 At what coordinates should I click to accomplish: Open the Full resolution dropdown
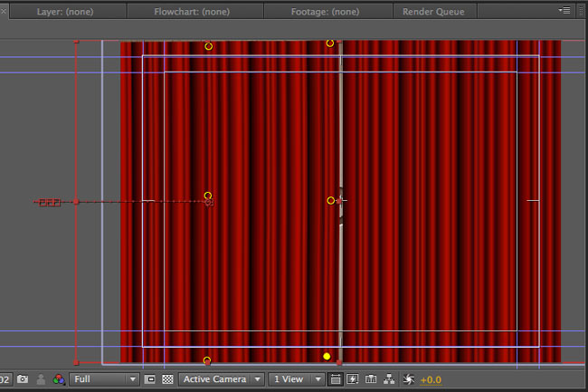(x=104, y=379)
